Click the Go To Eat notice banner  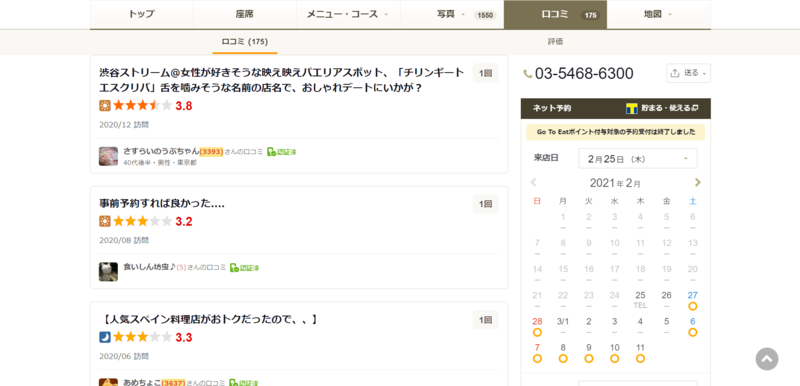(x=615, y=132)
